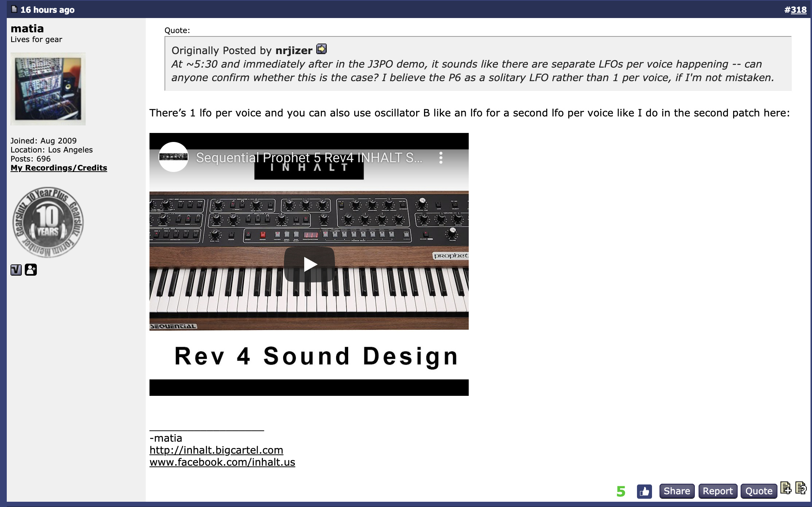
Task: Open the video's three-dot more options menu
Action: [x=441, y=158]
